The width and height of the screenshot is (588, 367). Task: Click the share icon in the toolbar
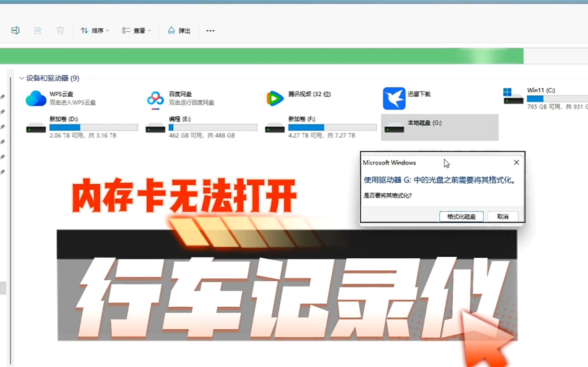pyautogui.click(x=38, y=31)
